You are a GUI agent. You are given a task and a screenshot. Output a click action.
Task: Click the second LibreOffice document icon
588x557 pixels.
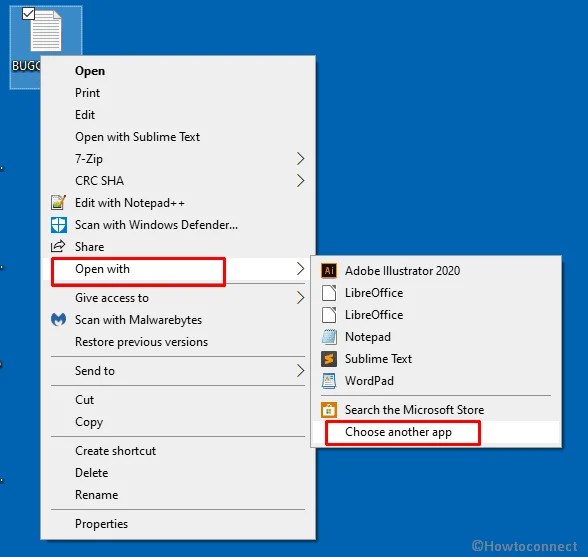[x=329, y=315]
